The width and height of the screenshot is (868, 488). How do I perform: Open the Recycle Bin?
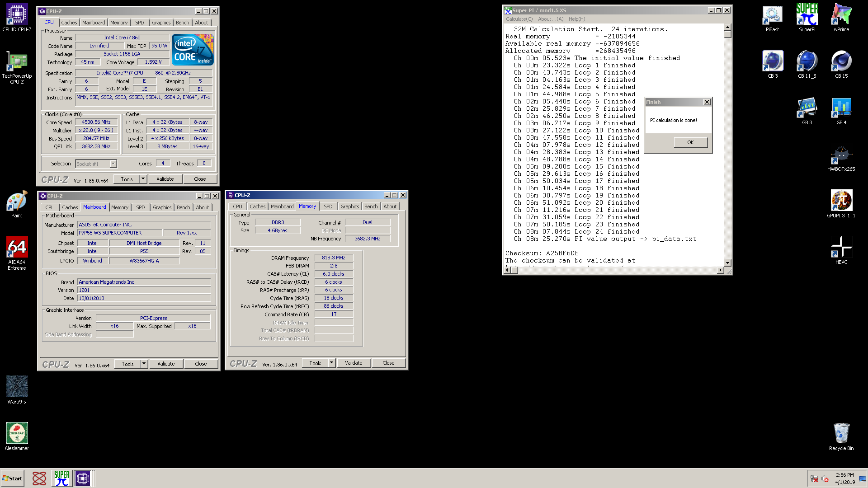tap(841, 437)
